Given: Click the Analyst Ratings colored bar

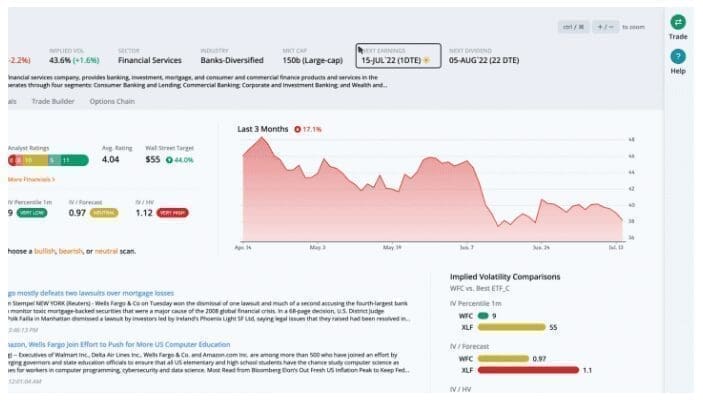Looking at the screenshot, I should coord(47,159).
